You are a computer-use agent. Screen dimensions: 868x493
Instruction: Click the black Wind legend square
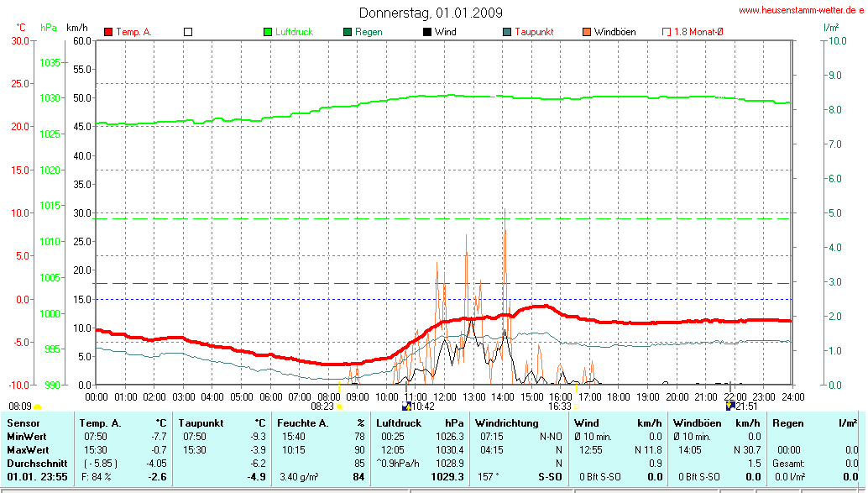pyautogui.click(x=427, y=32)
